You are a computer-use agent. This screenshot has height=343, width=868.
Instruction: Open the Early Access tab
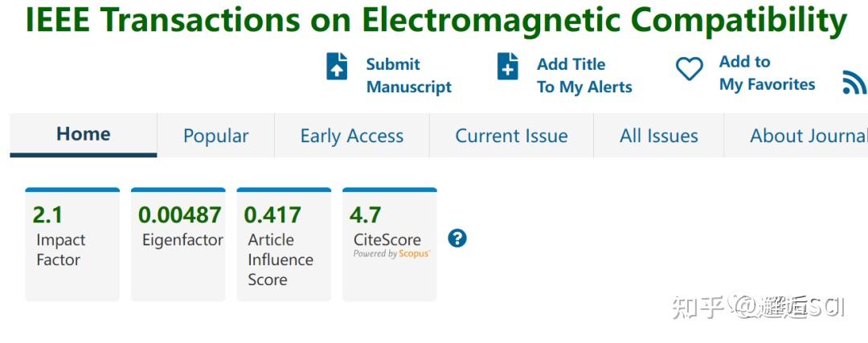click(352, 136)
